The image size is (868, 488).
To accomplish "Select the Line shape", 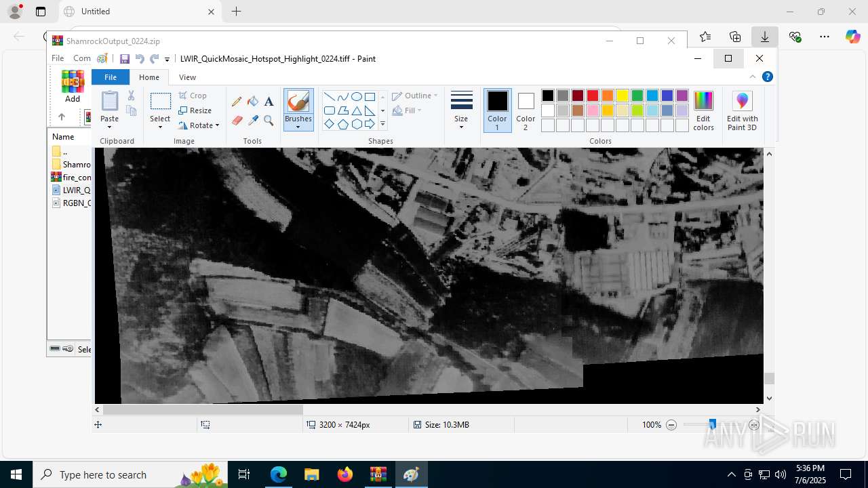I will (x=329, y=96).
